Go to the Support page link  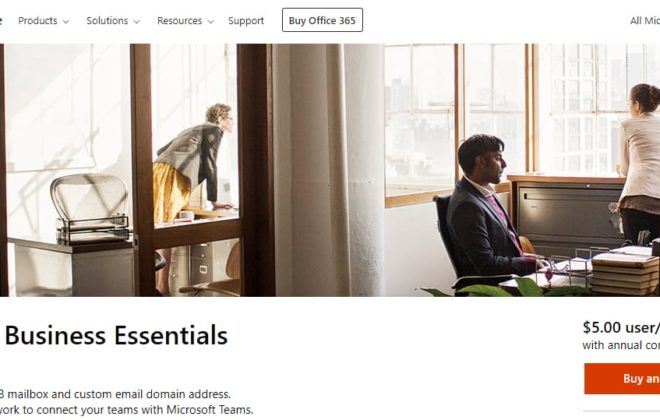point(246,21)
